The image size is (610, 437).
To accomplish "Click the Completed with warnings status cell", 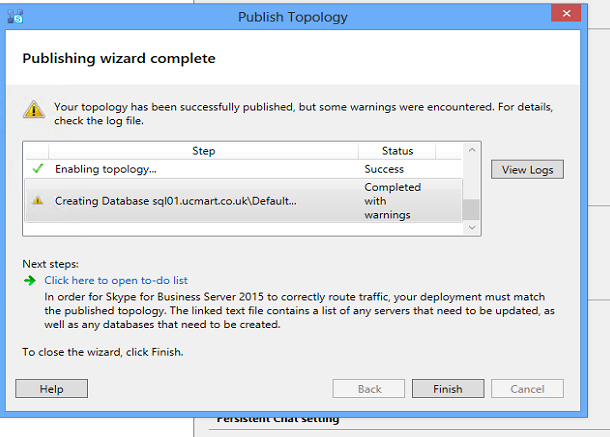I will click(393, 201).
